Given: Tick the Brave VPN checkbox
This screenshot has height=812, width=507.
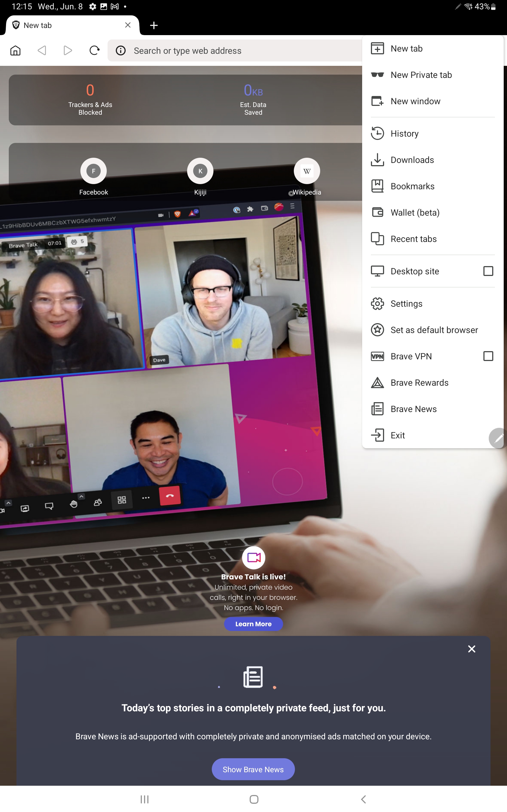Looking at the screenshot, I should pyautogui.click(x=488, y=356).
